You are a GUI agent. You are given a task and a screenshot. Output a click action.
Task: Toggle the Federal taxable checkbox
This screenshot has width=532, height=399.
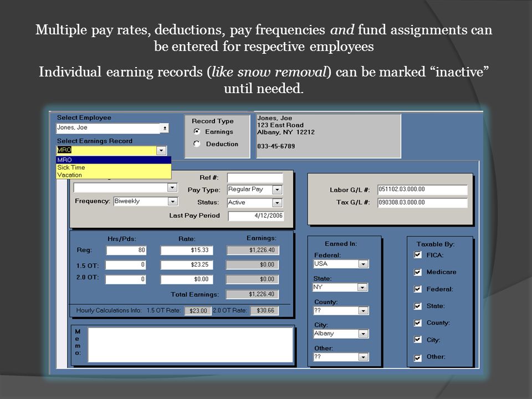[x=418, y=289]
